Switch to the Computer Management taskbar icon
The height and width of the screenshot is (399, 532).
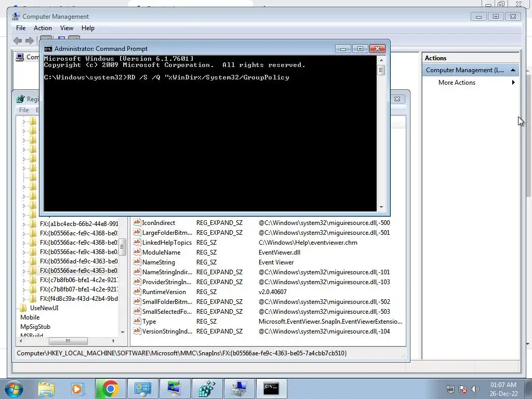coord(240,389)
